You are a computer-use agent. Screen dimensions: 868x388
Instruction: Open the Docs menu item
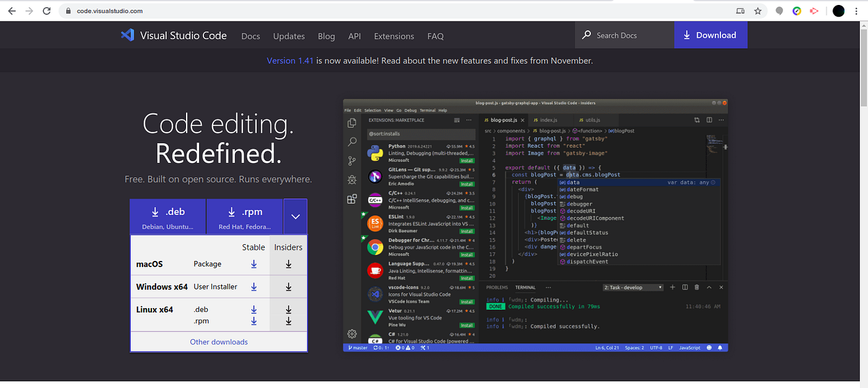click(250, 36)
